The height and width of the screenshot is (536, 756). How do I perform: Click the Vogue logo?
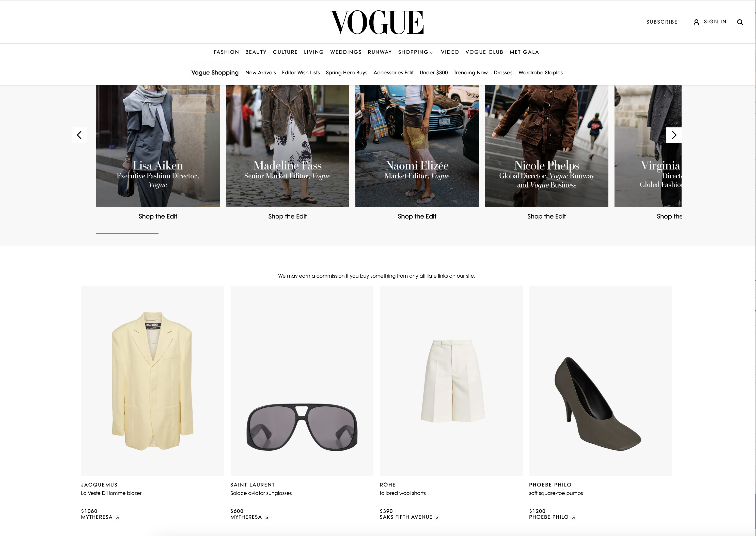[x=377, y=22]
